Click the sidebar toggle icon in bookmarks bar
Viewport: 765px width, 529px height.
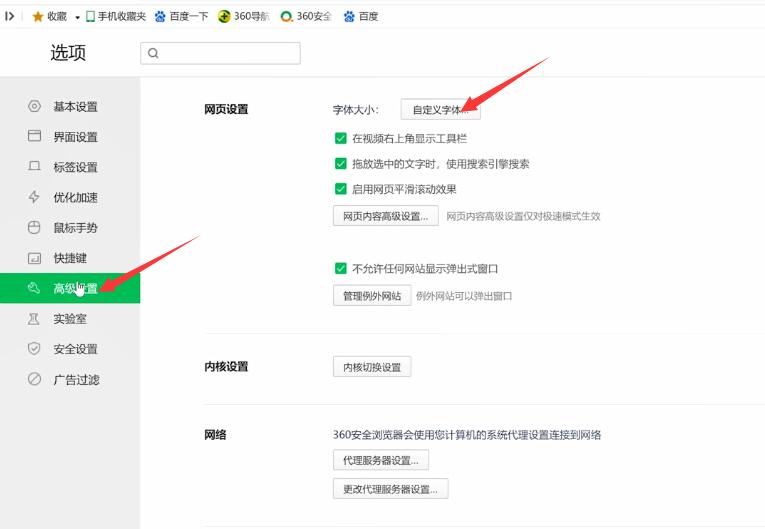[x=9, y=16]
